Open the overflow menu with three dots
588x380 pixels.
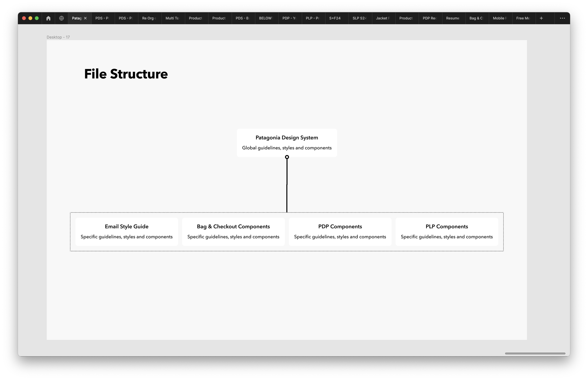click(x=562, y=18)
